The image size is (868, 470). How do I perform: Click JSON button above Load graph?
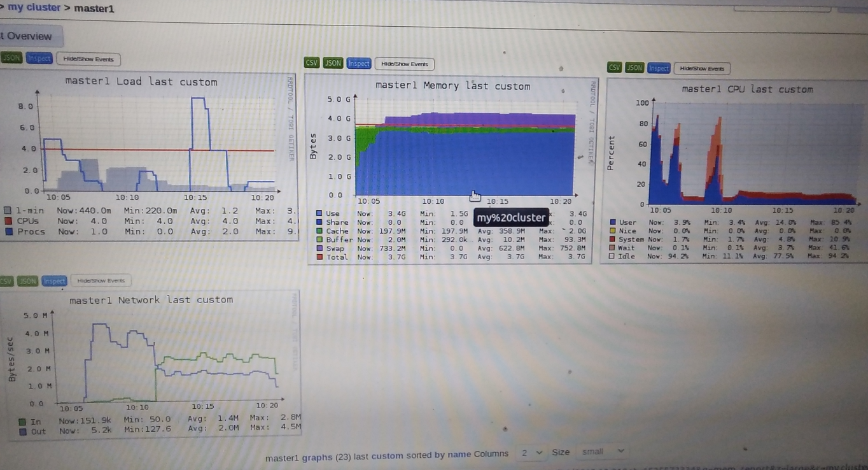11,58
